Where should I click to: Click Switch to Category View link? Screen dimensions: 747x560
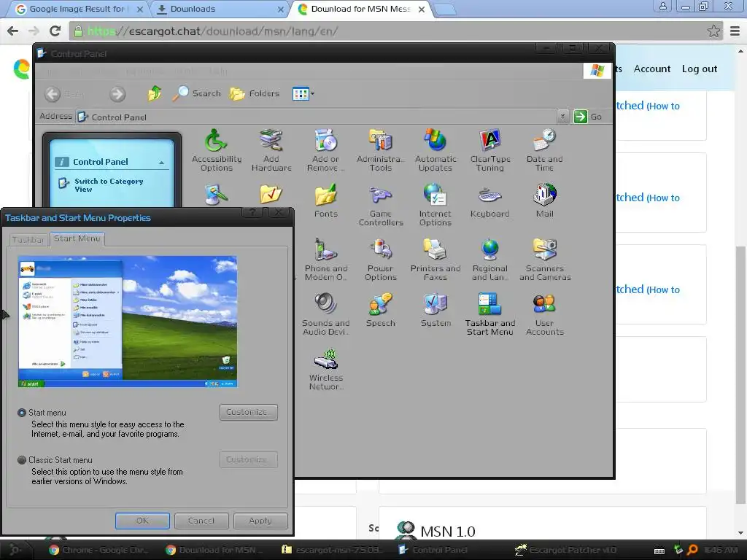109,184
